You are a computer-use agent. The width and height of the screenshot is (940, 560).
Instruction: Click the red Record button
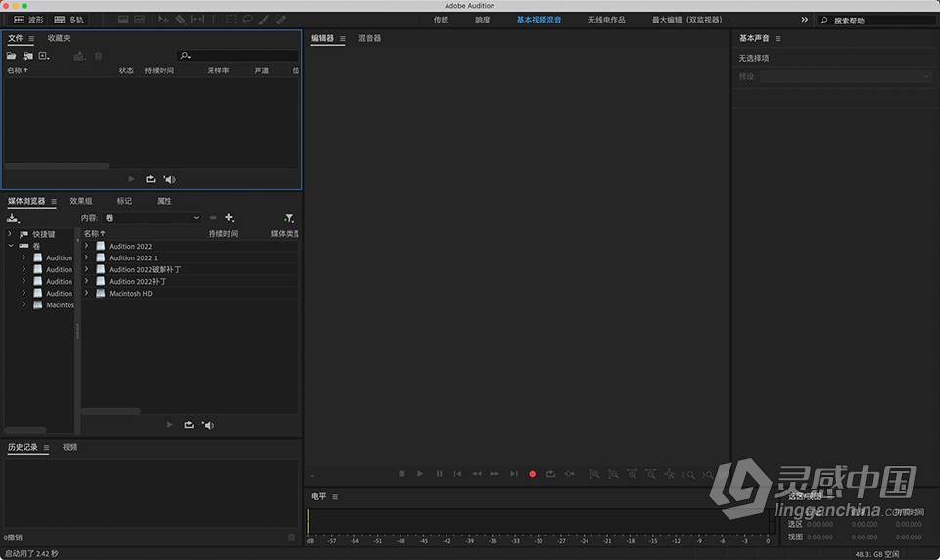(532, 474)
